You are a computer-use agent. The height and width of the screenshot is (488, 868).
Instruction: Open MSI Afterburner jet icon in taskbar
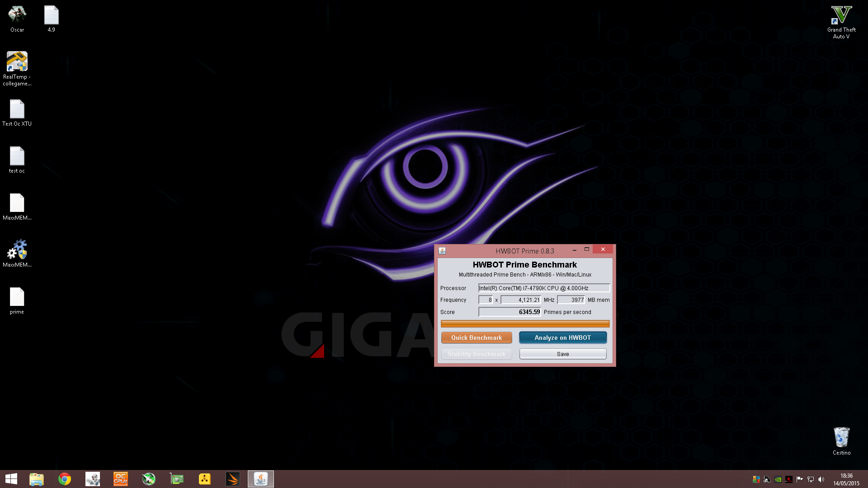point(149,479)
